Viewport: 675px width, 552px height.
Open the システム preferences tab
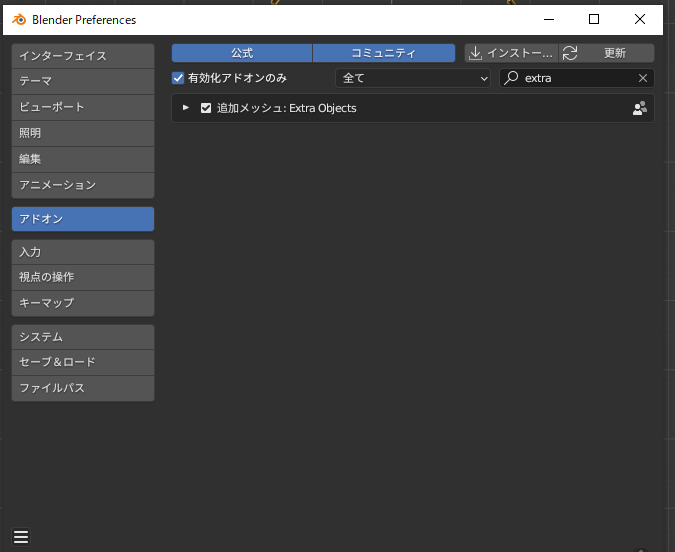[83, 337]
